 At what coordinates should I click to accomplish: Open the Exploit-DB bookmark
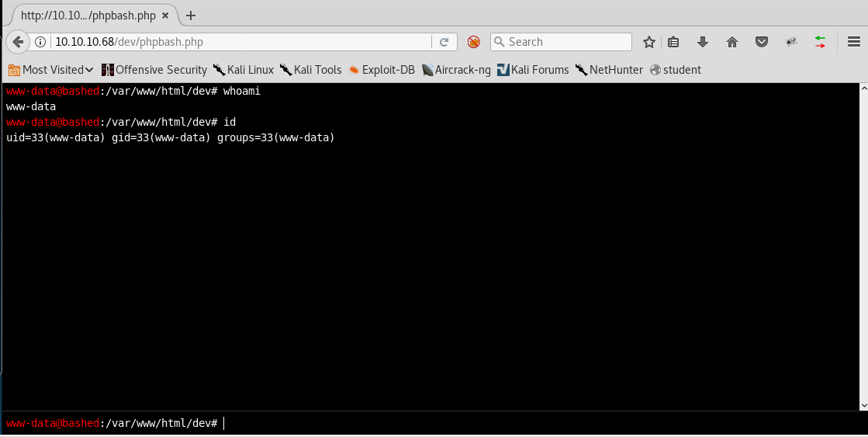tap(382, 70)
